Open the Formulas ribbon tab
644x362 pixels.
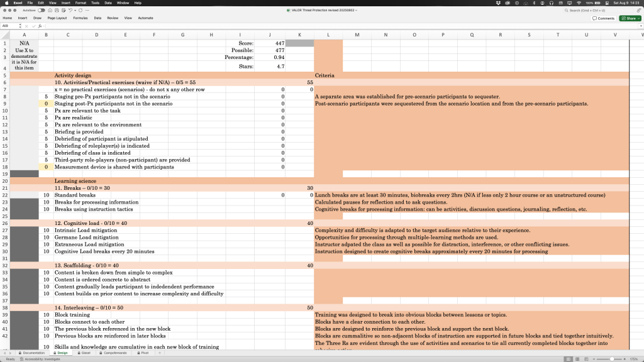[x=80, y=18]
